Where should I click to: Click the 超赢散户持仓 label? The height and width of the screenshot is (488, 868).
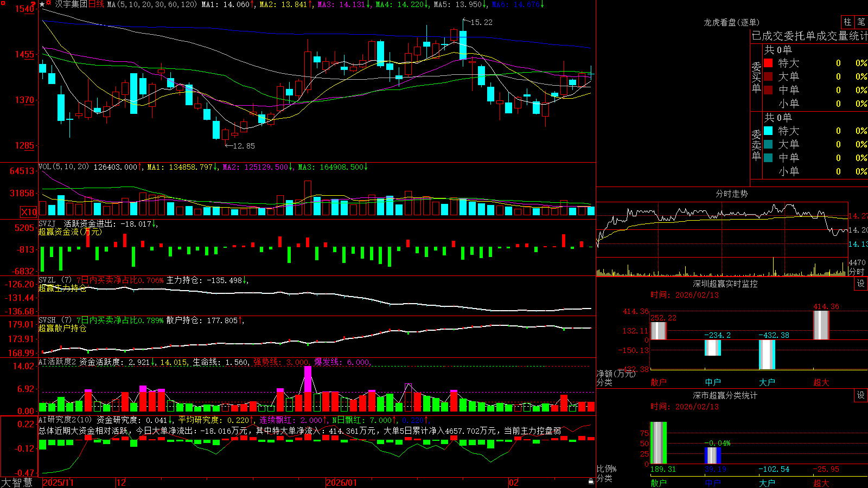[62, 328]
